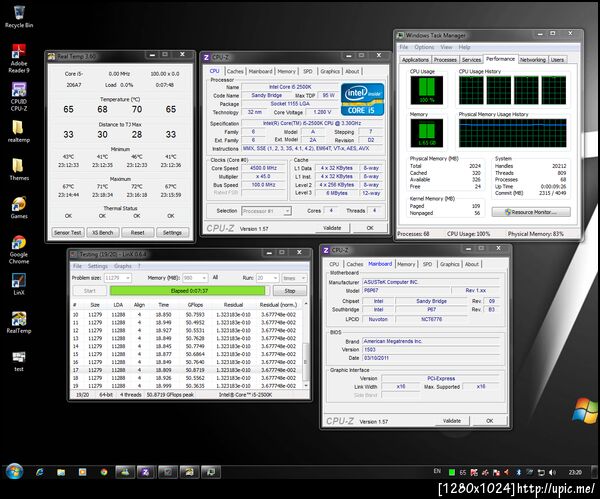Open the Settings menu in LinX

tap(98, 266)
